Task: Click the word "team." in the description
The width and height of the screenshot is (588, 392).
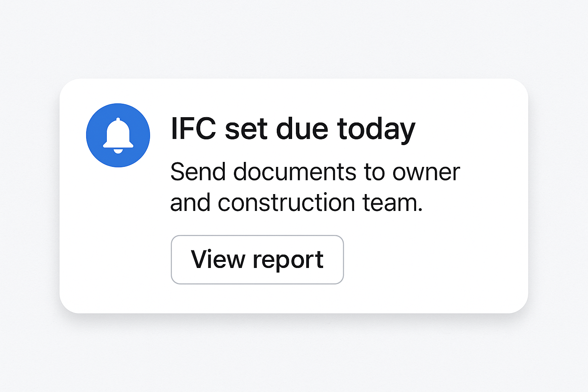Action: (392, 203)
